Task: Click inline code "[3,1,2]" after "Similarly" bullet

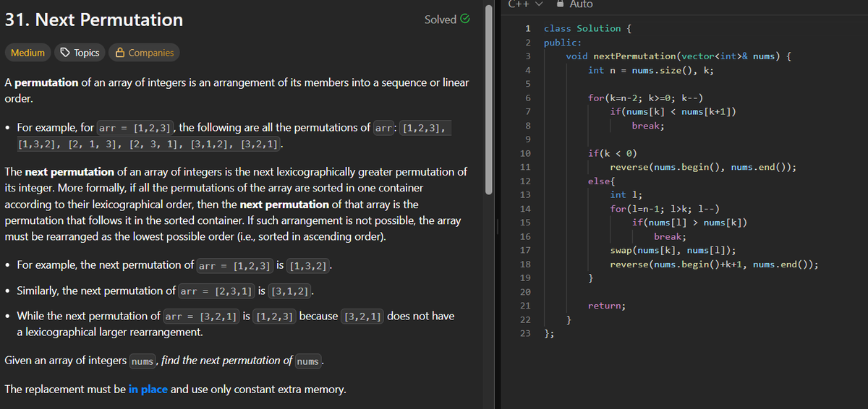Action: pyautogui.click(x=289, y=291)
